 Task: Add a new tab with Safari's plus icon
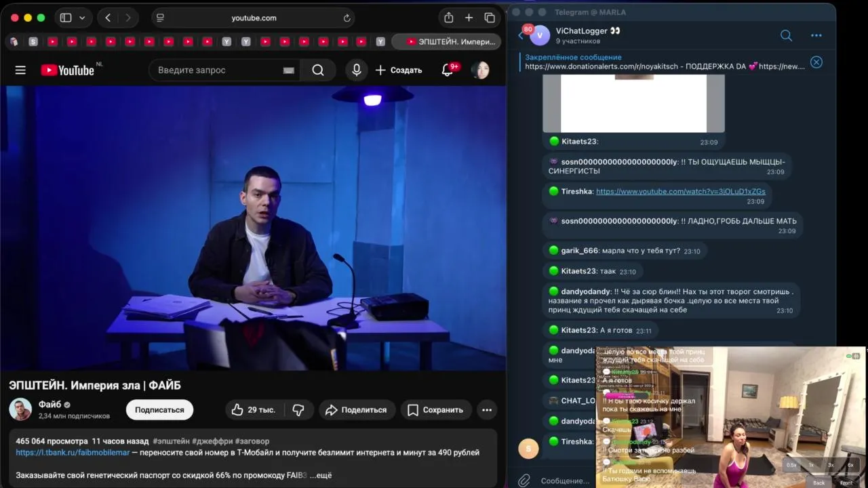click(x=469, y=18)
